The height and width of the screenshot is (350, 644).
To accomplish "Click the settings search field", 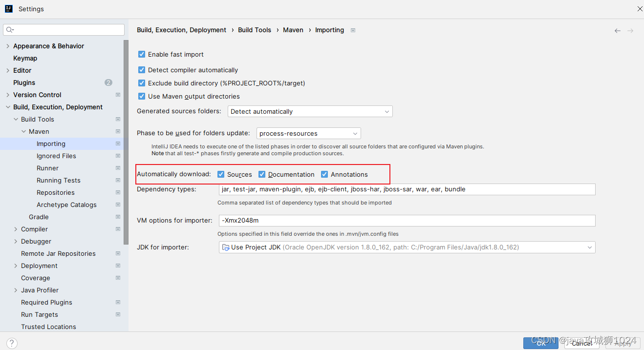I will pyautogui.click(x=64, y=30).
